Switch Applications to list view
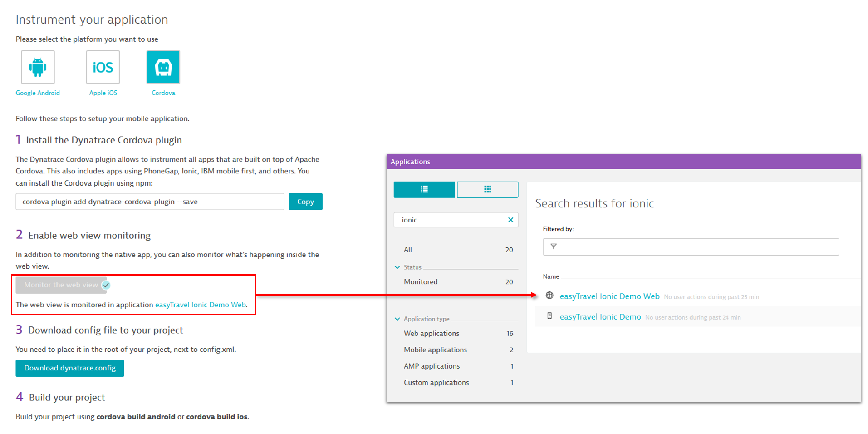The image size is (868, 434). pyautogui.click(x=424, y=190)
